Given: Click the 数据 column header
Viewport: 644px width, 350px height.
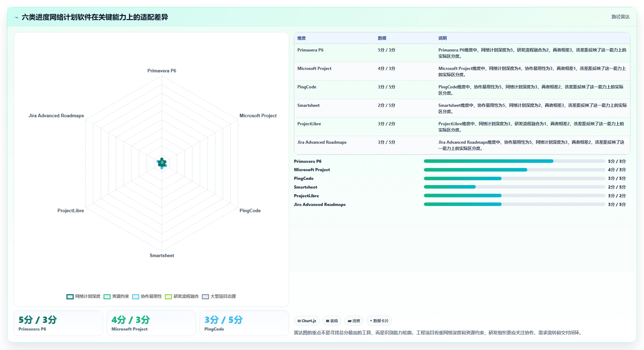Looking at the screenshot, I should 382,38.
